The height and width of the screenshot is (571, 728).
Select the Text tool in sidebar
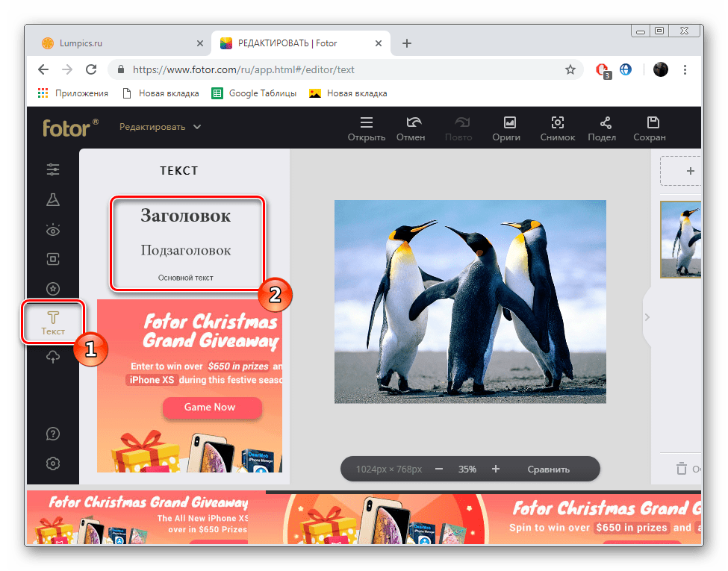[x=53, y=322]
